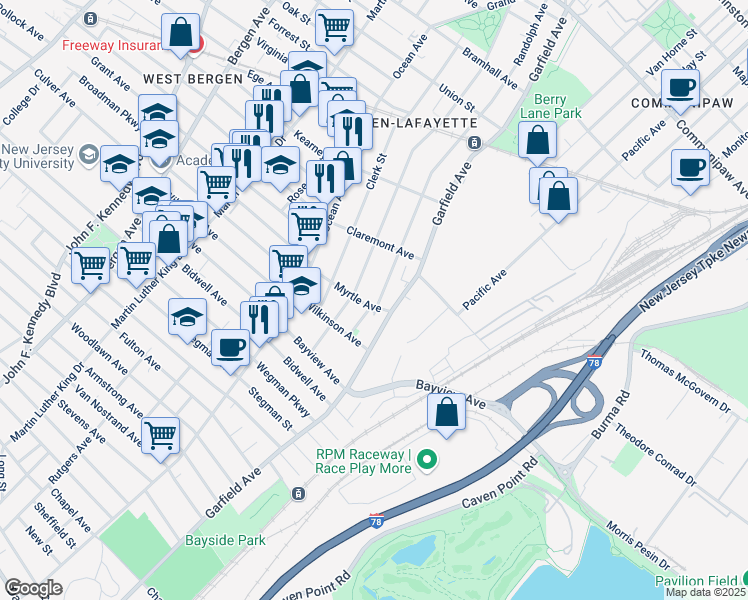Screen dimensions: 748x600
Task: Open the coffee cup marker over the Communipaw label
Action: click(x=681, y=90)
